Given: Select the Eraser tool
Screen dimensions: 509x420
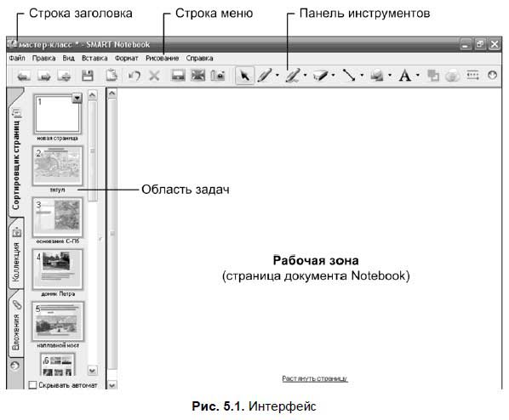Looking at the screenshot, I should (x=321, y=76).
